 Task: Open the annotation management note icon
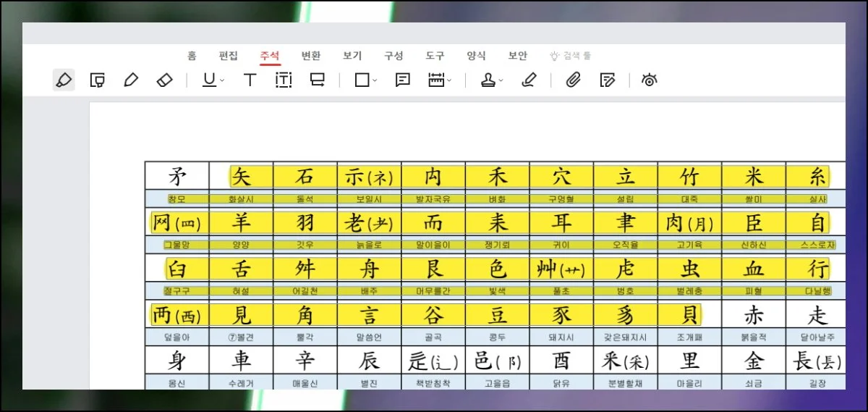pyautogui.click(x=608, y=80)
